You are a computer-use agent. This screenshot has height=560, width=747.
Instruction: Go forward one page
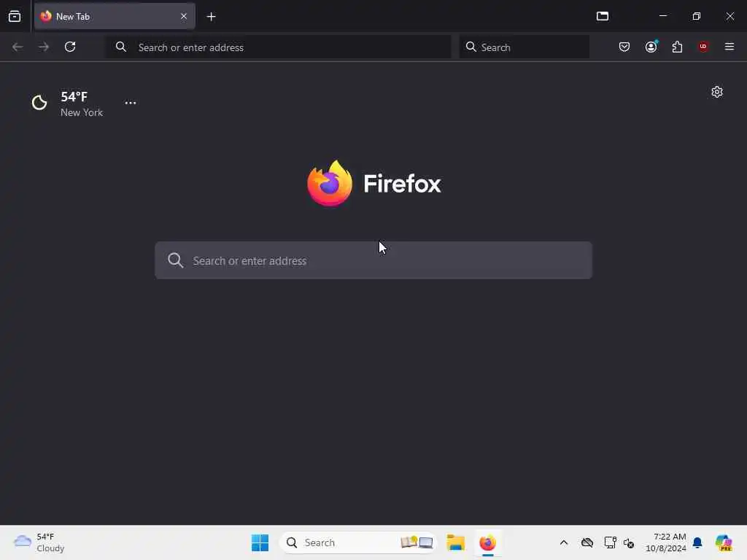pyautogui.click(x=44, y=47)
